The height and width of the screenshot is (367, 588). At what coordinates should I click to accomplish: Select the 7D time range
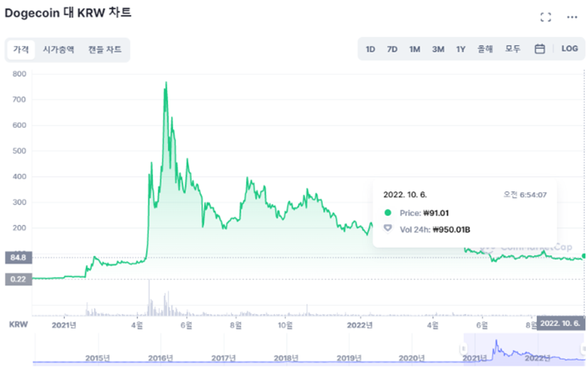coord(392,49)
